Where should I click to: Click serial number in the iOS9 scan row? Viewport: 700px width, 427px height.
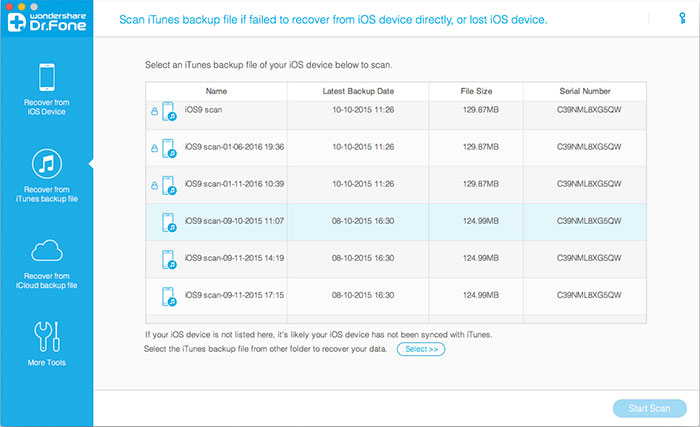click(589, 109)
